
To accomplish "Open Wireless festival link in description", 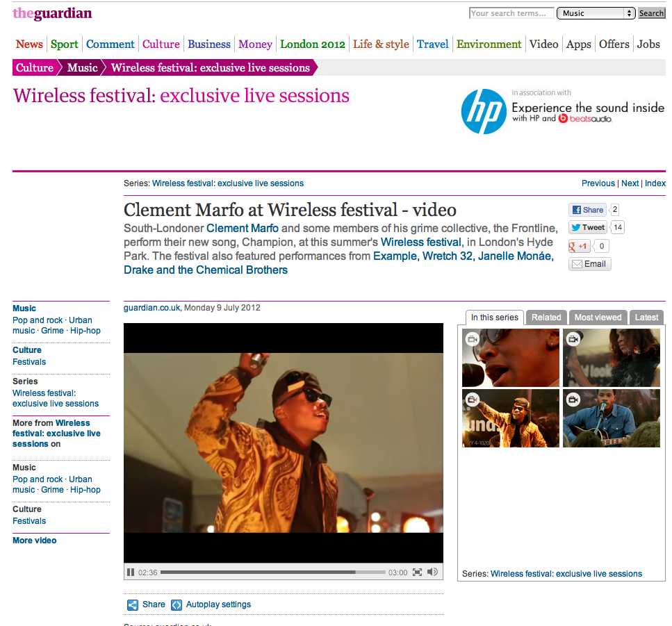I will click(x=421, y=242).
